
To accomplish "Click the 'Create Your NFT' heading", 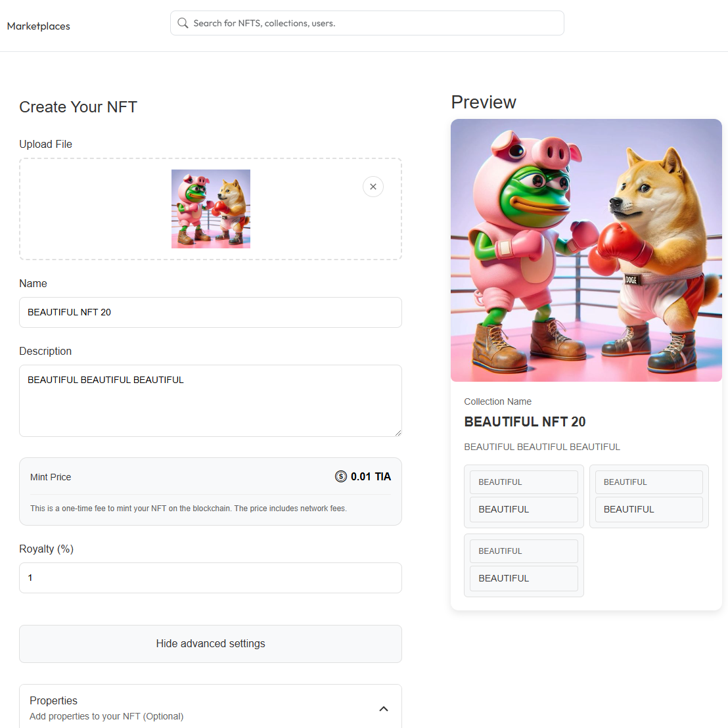I will 78,107.
